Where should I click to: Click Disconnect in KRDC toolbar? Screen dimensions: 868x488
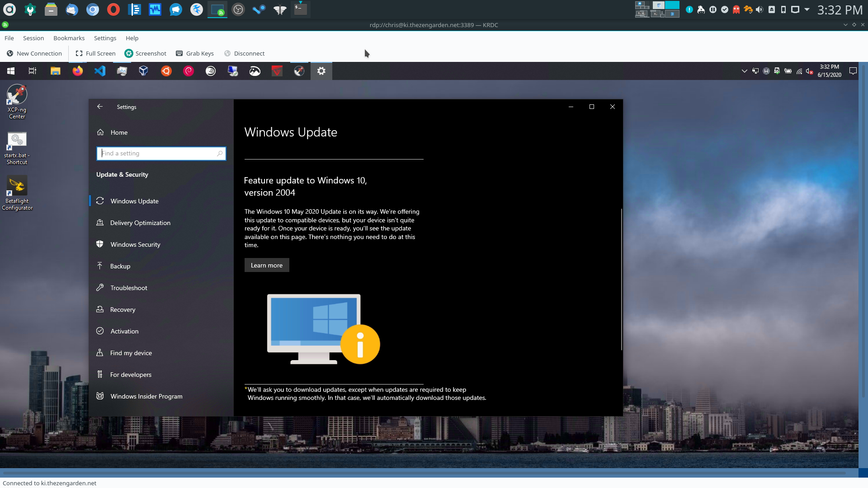(x=245, y=53)
